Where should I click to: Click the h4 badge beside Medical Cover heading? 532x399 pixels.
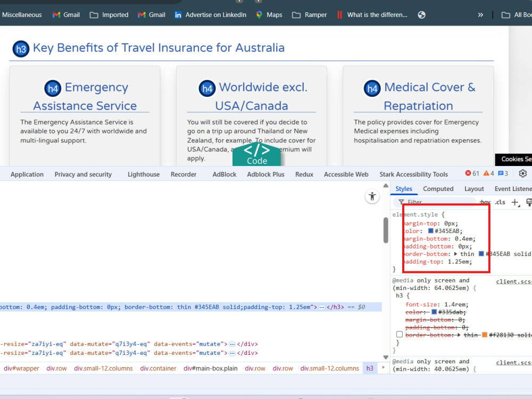[x=372, y=88]
